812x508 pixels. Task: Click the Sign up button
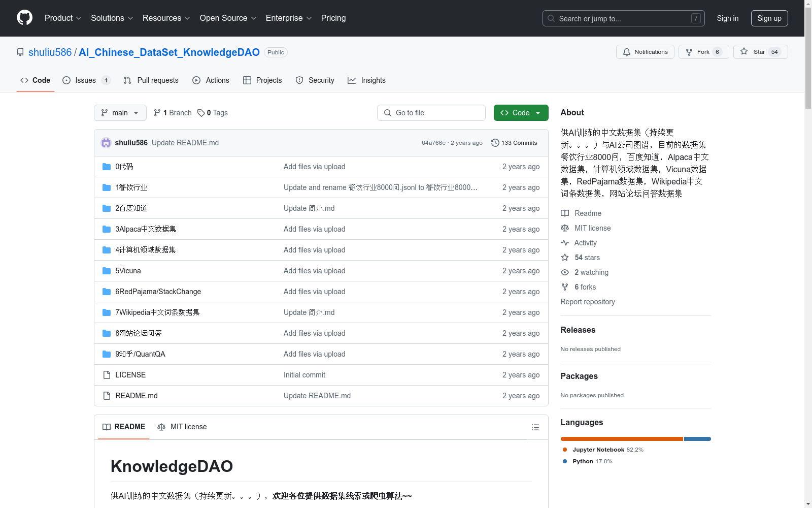point(769,18)
